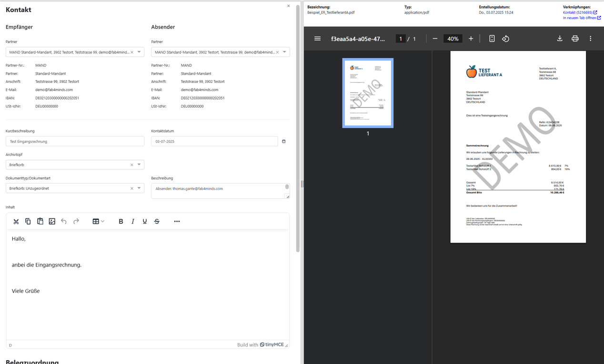
Task: Print the PDF document
Action: pos(575,39)
